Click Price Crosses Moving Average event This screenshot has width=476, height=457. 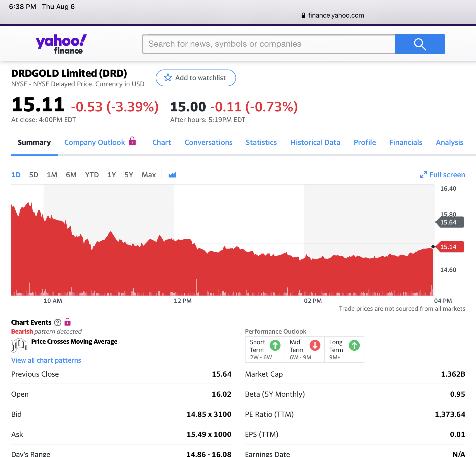(74, 342)
